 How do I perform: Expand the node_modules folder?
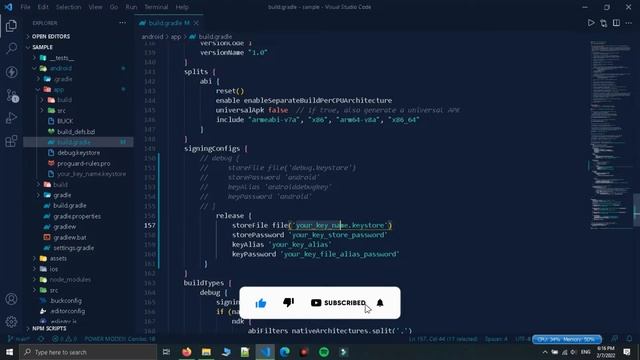(70, 280)
